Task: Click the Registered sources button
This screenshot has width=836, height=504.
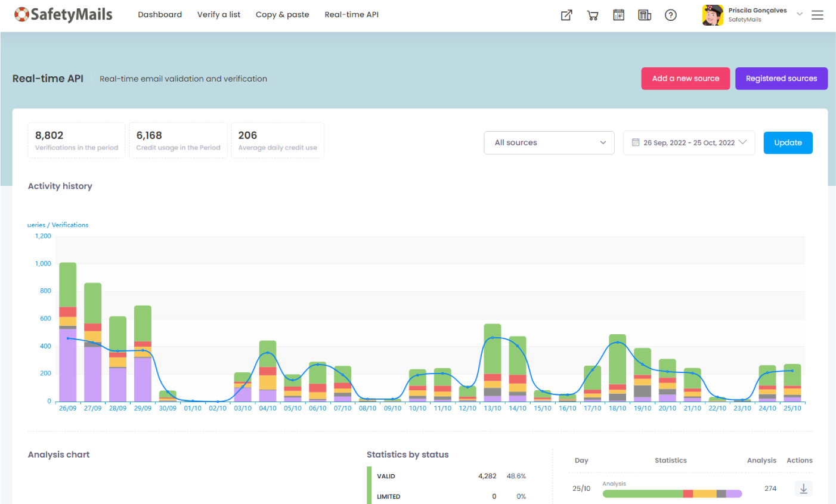Action: coord(781,79)
